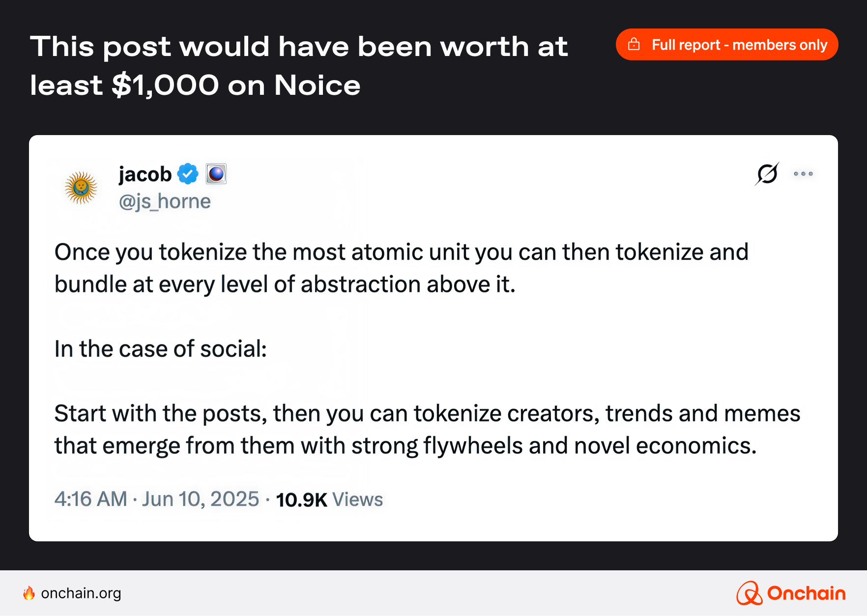Click the 'In the case of social:' line

[161, 349]
